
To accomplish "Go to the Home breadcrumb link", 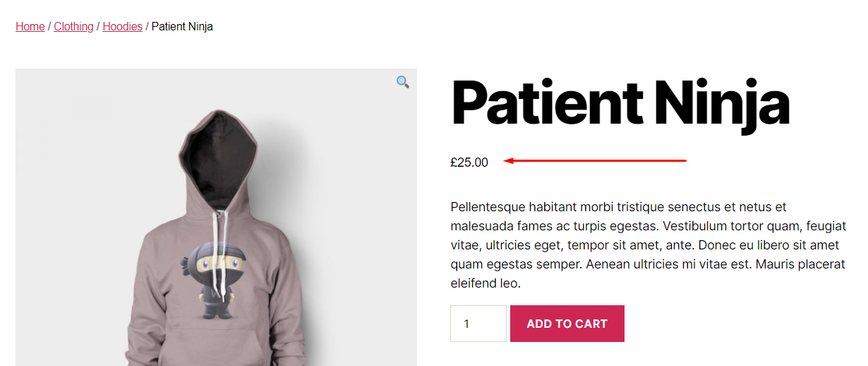I will tap(30, 27).
